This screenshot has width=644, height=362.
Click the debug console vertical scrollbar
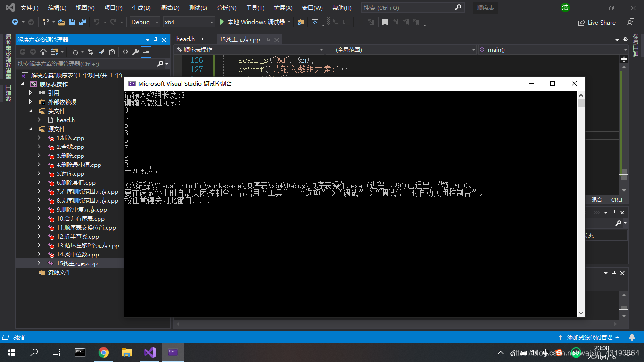tap(581, 204)
